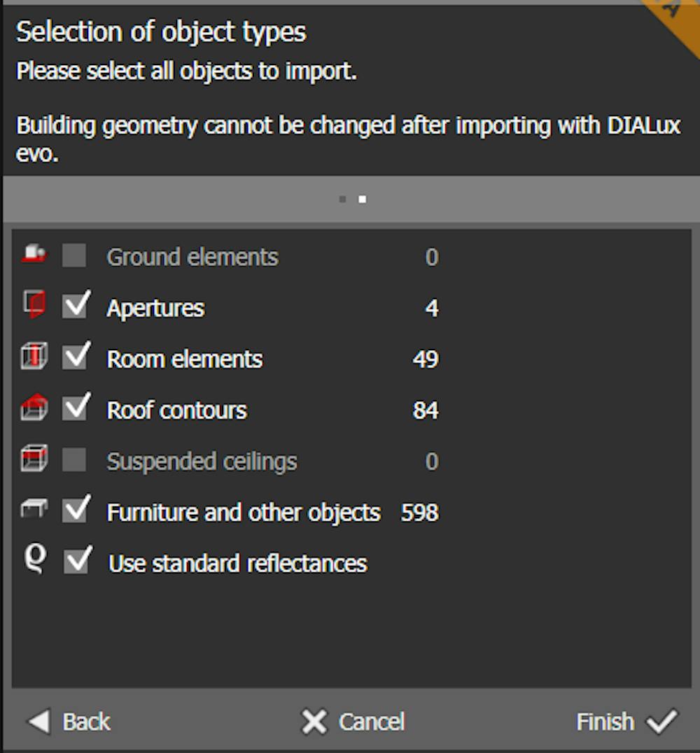Image resolution: width=700 pixels, height=753 pixels.
Task: Cancel the import wizard
Action: click(x=353, y=721)
